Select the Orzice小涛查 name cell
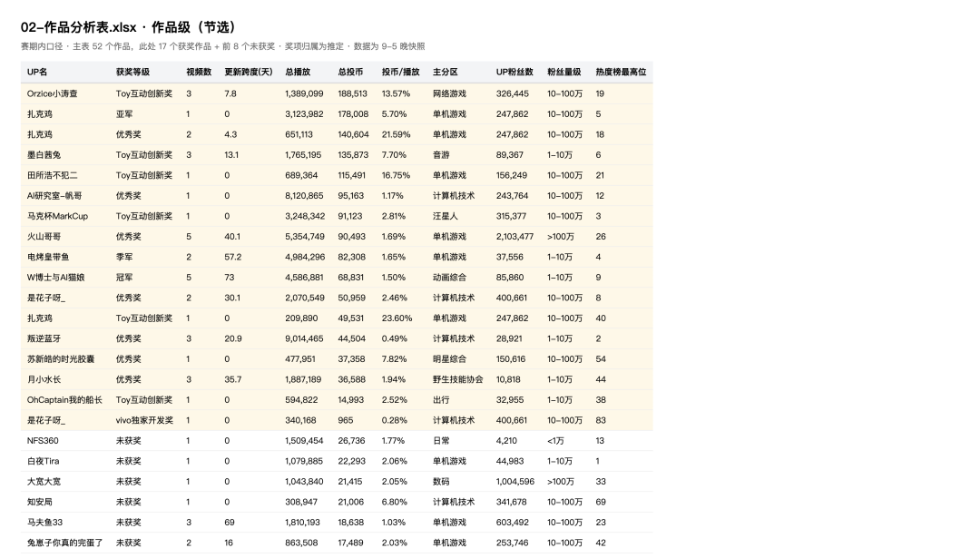The image size is (980, 558). coord(53,93)
